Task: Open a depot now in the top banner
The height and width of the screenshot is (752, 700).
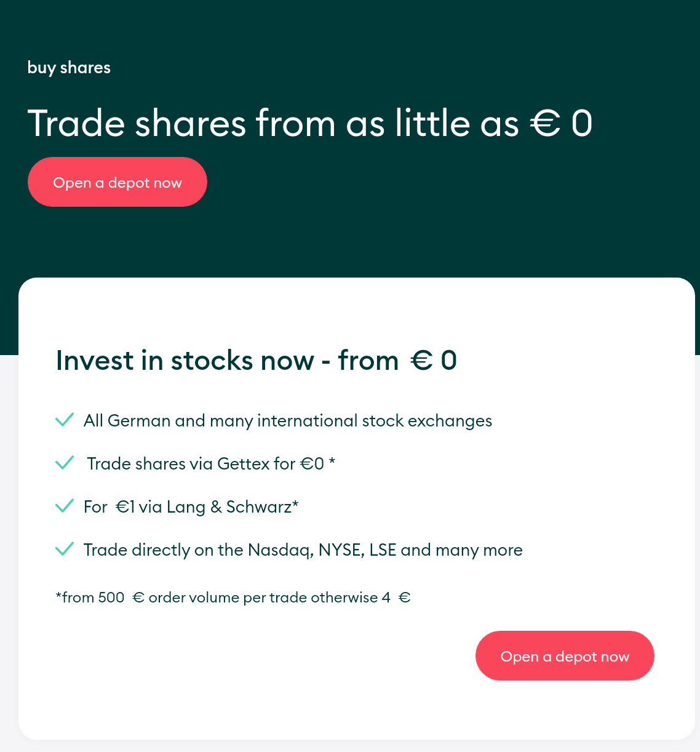Action: [117, 182]
